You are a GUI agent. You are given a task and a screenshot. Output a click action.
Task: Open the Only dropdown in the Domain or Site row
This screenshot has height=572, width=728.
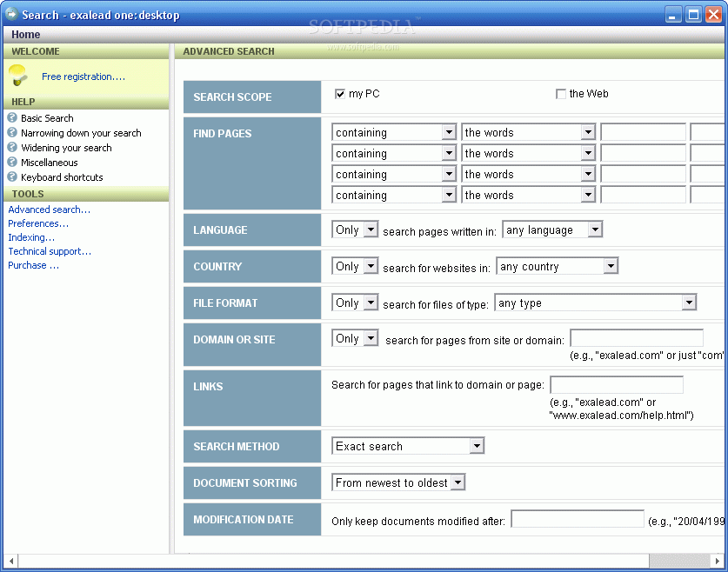point(355,339)
